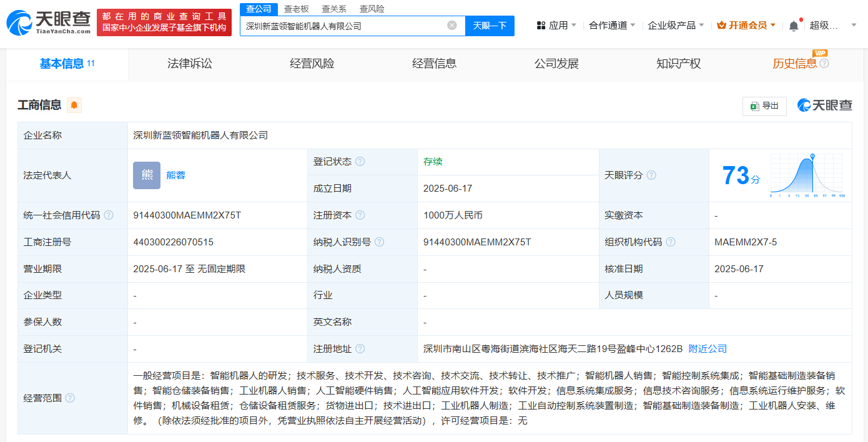Screen dimensions: 868x442
Task: Switch to the 经营信息 tab
Action: [434, 64]
